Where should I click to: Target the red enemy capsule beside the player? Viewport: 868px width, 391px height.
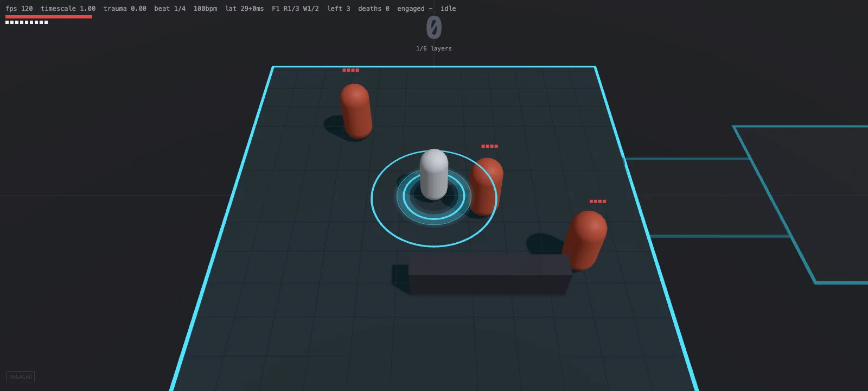[x=486, y=186]
